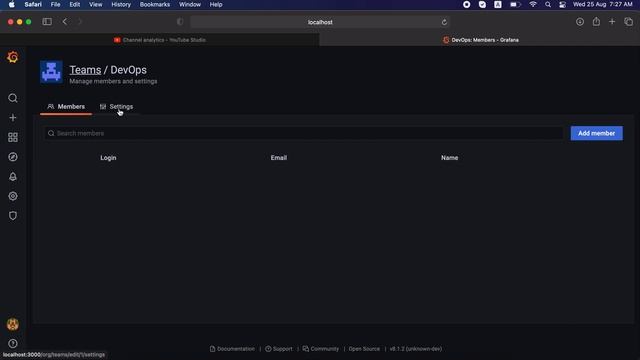Click the Login column header
Screen dimensions: 640x360
point(108,158)
